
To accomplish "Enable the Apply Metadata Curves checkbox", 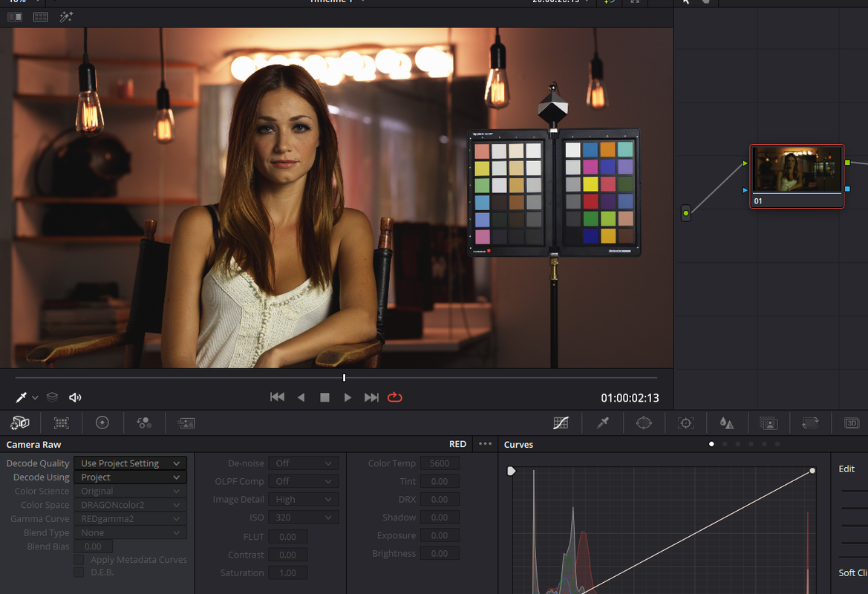I will (79, 560).
